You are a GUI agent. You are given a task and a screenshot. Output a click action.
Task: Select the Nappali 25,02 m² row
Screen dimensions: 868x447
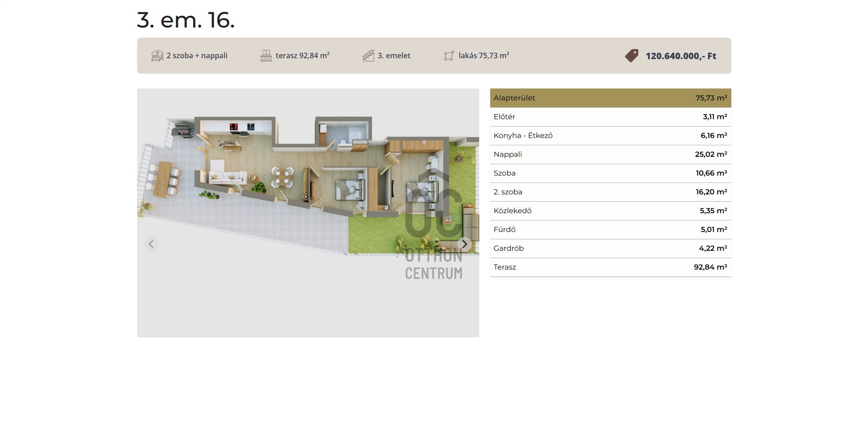610,155
